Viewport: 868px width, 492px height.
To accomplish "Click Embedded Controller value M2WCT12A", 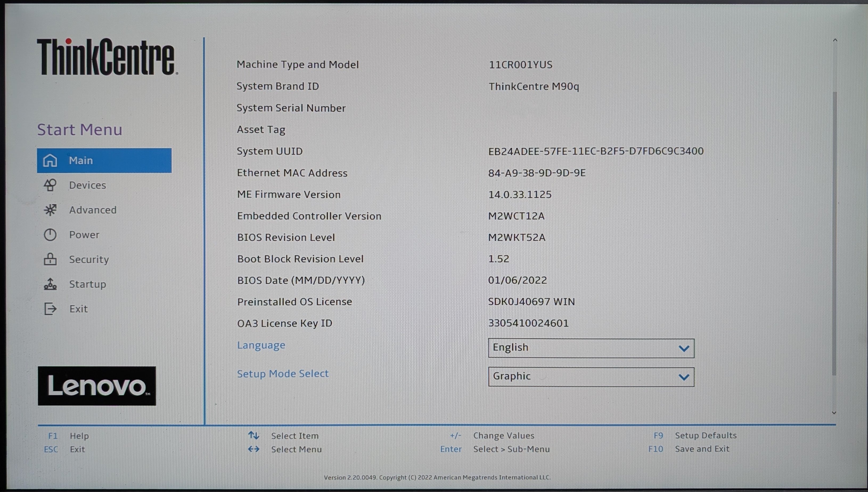I will pyautogui.click(x=516, y=216).
